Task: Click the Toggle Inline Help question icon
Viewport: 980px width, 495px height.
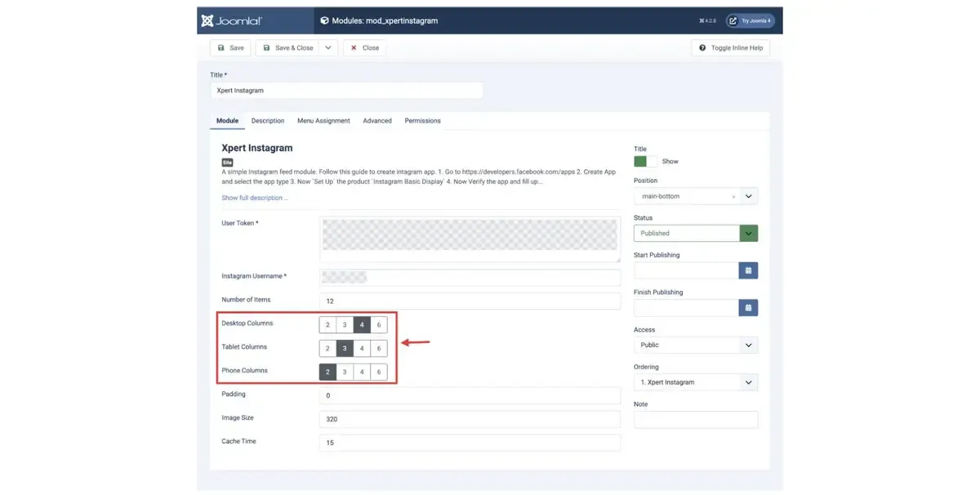Action: [x=702, y=48]
